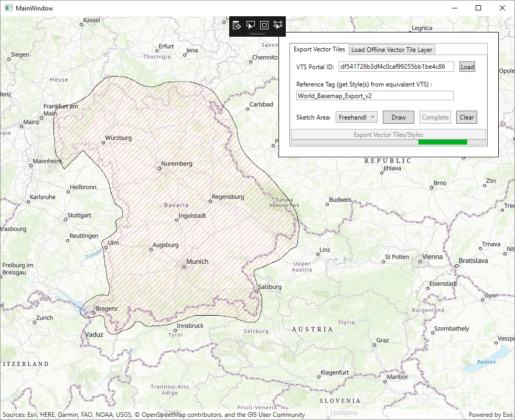Click the Bratislava city label
This screenshot has width=515, height=420.
tap(473, 261)
